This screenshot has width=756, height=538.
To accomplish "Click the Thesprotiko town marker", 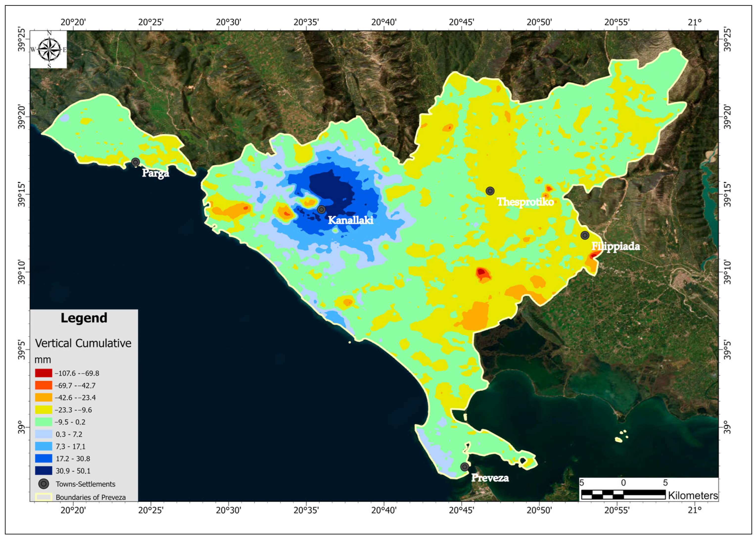I will point(490,191).
